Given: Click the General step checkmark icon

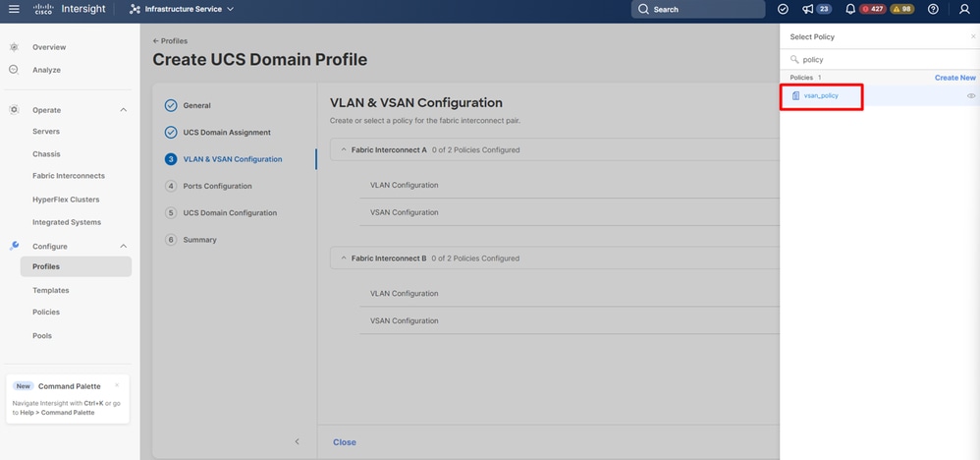Looking at the screenshot, I should [171, 105].
